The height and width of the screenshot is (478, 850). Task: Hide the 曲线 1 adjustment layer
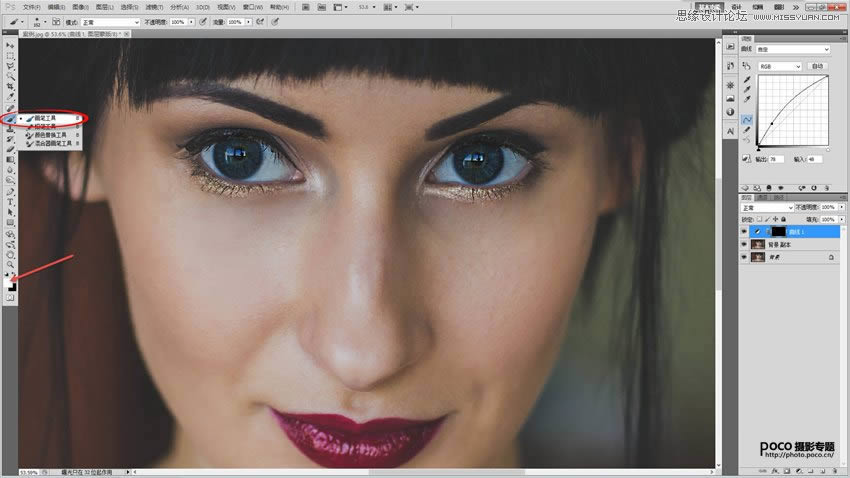(744, 231)
